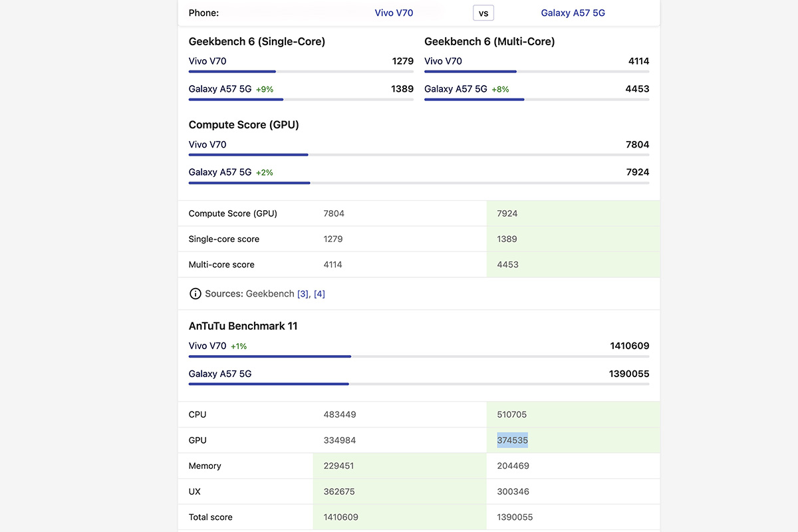Viewport: 798px width, 532px height.
Task: Open the Vivo V70 phone link
Action: click(394, 13)
